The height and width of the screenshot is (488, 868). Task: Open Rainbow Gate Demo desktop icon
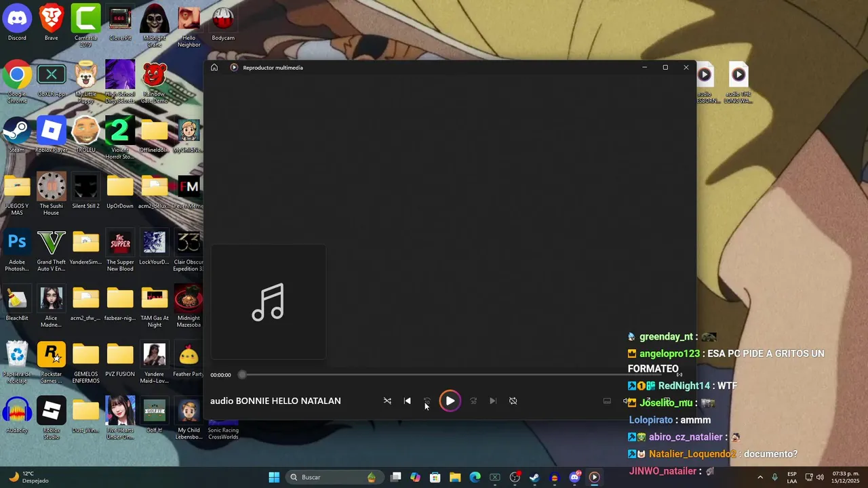(x=155, y=82)
